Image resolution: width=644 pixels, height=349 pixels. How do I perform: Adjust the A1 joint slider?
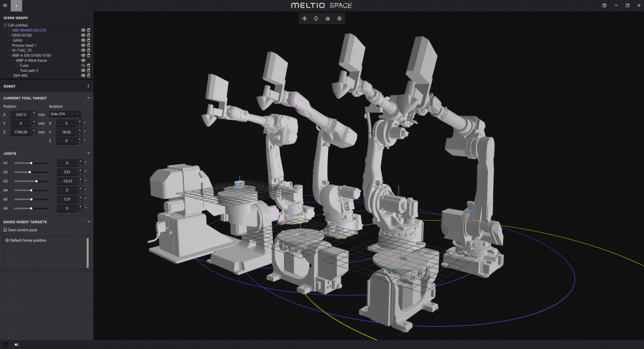tap(31, 163)
